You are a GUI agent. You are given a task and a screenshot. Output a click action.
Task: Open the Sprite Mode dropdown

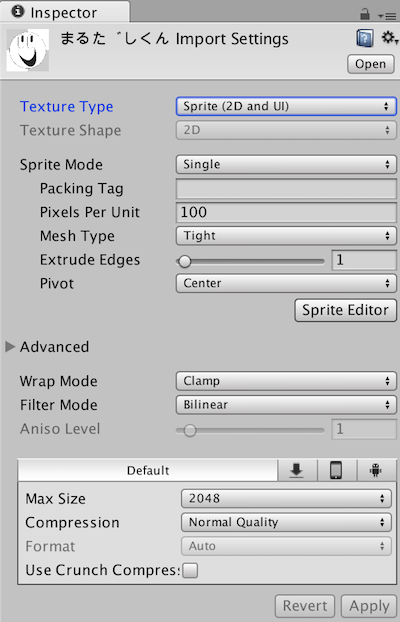[286, 164]
